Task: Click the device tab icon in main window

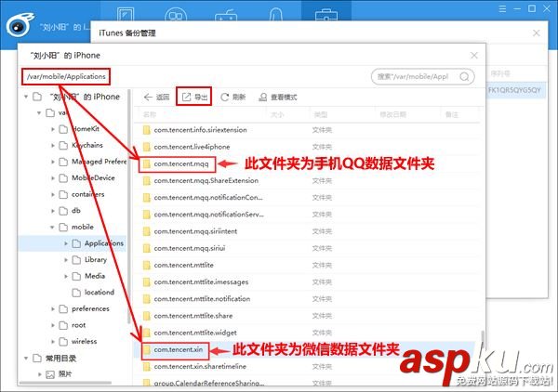Action: pyautogui.click(x=126, y=13)
